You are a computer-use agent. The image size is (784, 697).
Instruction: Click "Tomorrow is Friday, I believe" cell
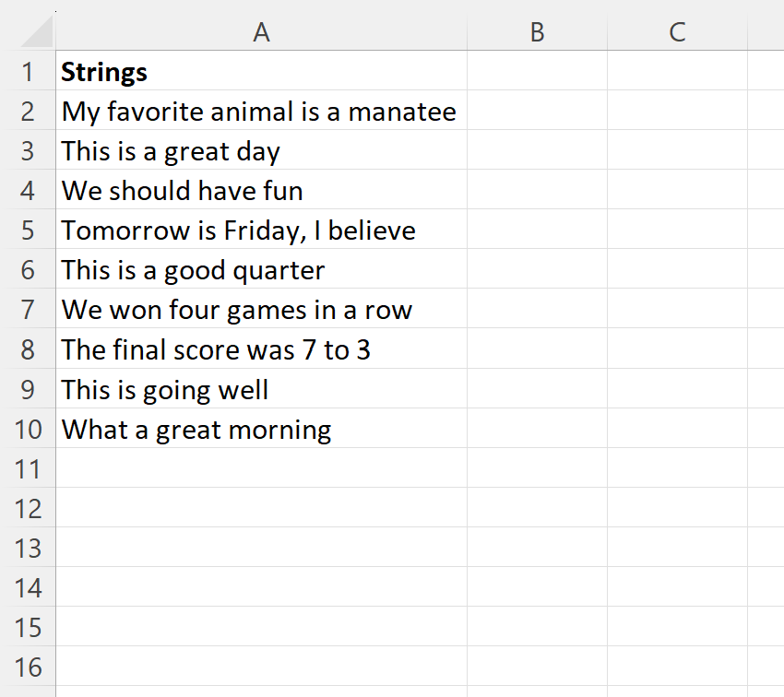coord(238,230)
